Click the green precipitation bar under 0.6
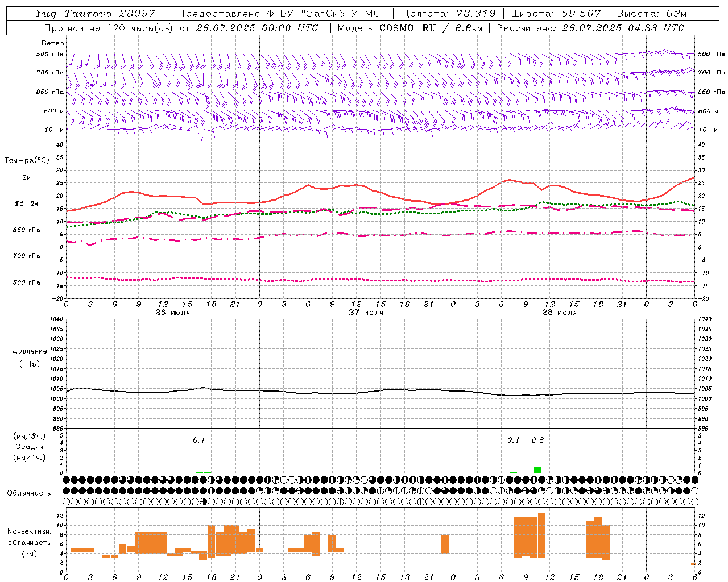 (x=537, y=470)
